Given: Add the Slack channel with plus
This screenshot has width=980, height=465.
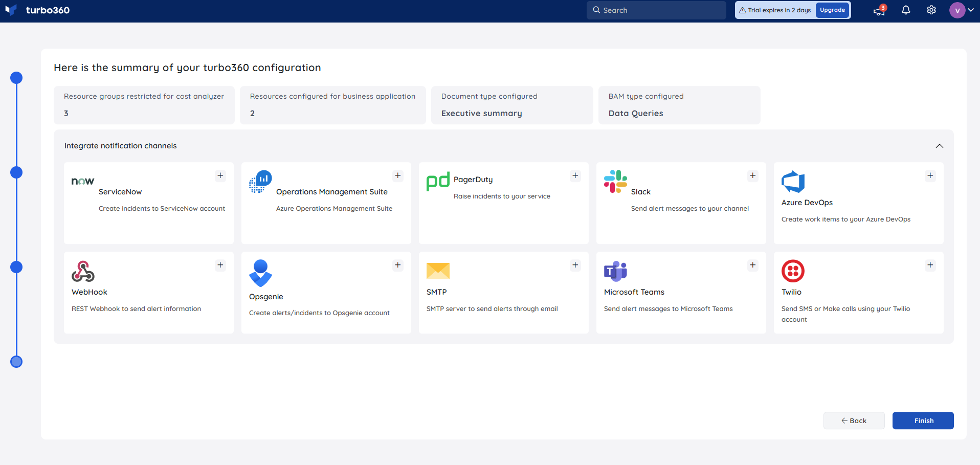Looking at the screenshot, I should click(x=753, y=175).
